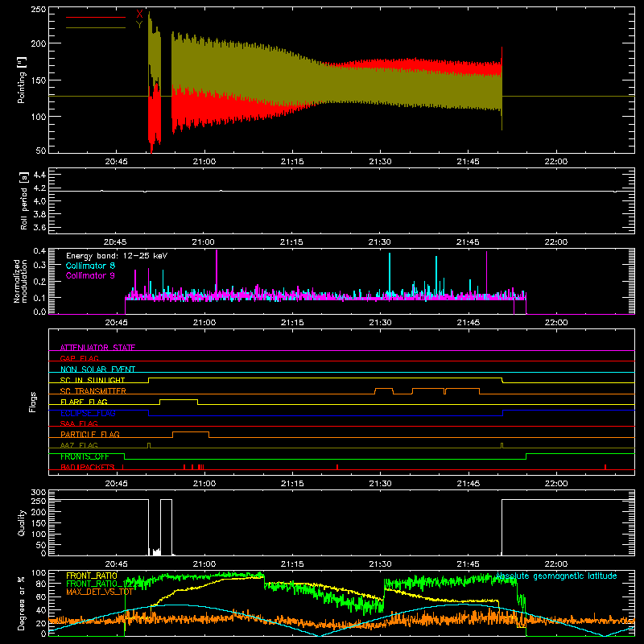
Task: Click the Collimator 8 legend label
Action: pyautogui.click(x=90, y=266)
